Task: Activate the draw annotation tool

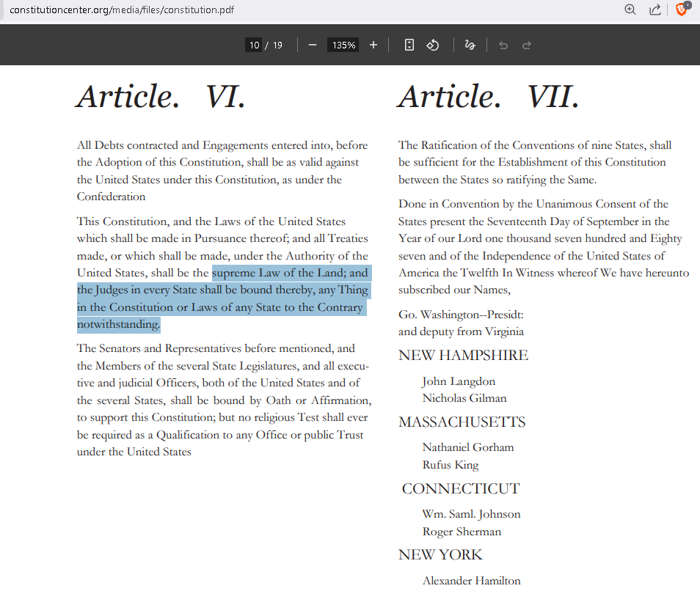Action: click(470, 45)
